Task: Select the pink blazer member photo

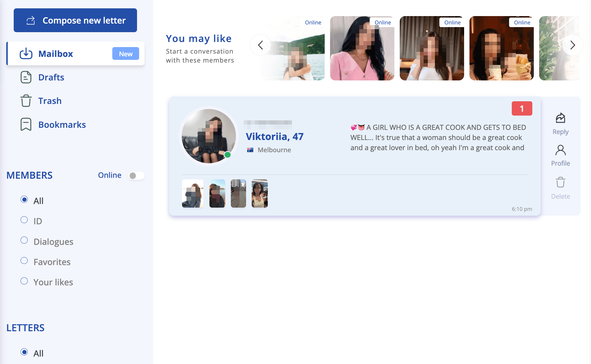Action: click(362, 48)
